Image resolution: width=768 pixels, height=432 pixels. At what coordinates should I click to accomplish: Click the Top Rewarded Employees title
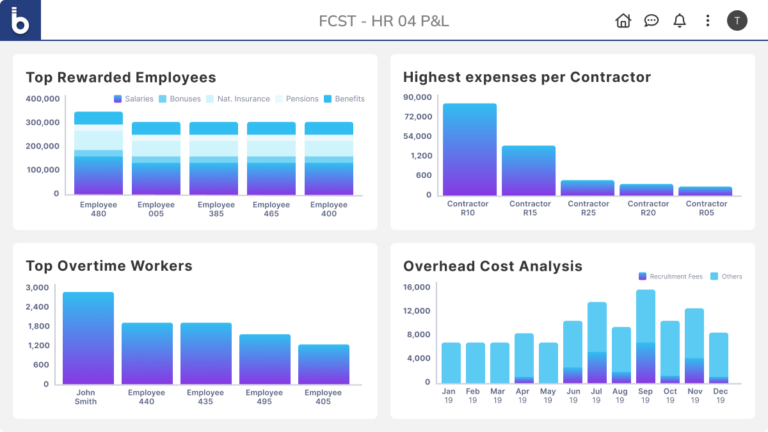(x=121, y=77)
